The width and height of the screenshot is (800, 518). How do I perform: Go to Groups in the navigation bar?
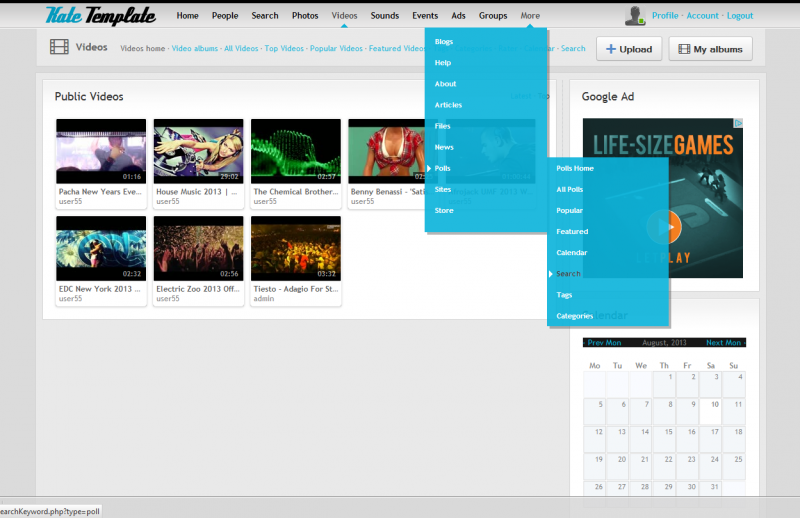click(493, 16)
